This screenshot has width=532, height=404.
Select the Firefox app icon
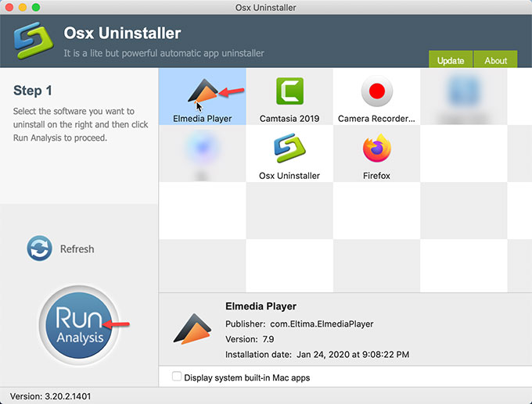click(x=376, y=148)
